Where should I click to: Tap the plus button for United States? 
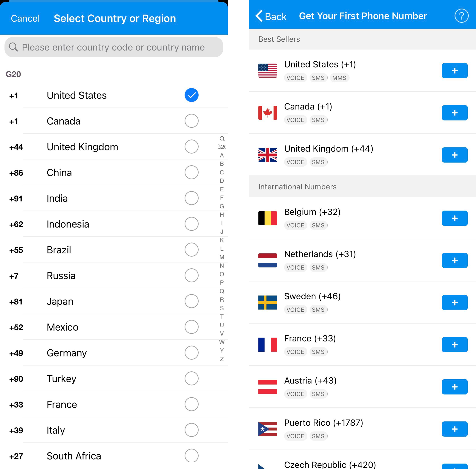click(x=454, y=71)
